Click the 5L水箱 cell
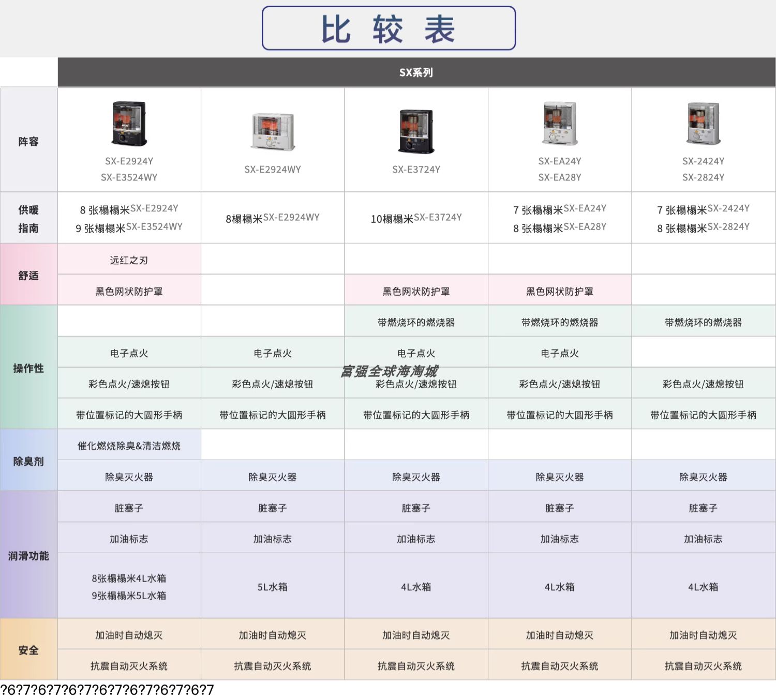 click(273, 587)
